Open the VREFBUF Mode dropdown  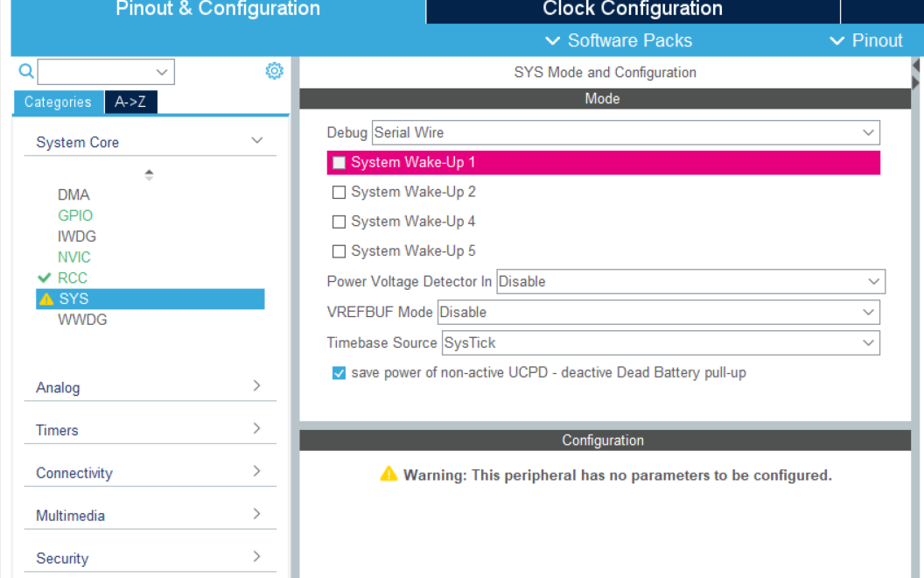(x=659, y=312)
